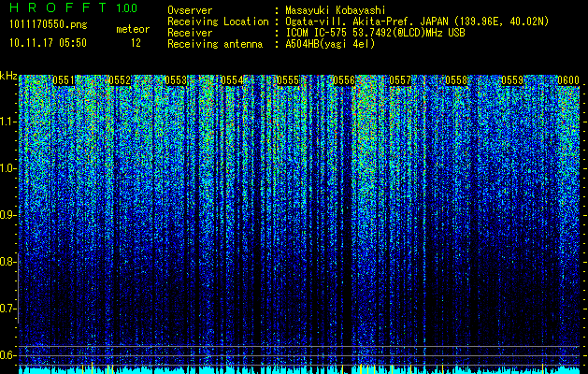The height and width of the screenshot is (374, 588).
Task: Click the 0600 time marker
Action: click(568, 80)
